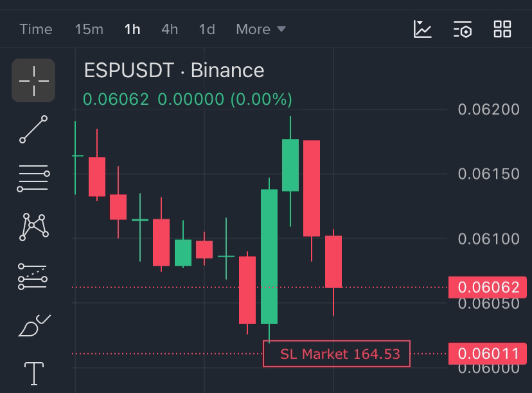Select the 1h interval
The image size is (532, 393).
click(132, 29)
